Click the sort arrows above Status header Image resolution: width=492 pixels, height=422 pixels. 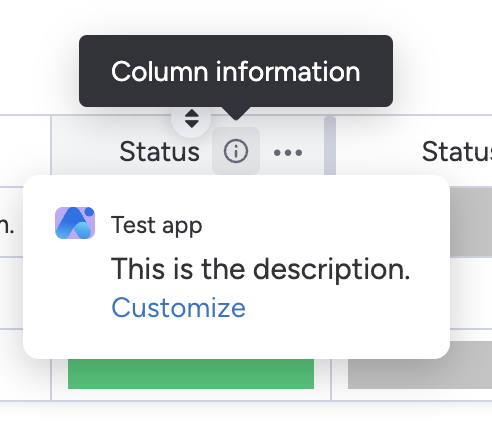coord(191,118)
